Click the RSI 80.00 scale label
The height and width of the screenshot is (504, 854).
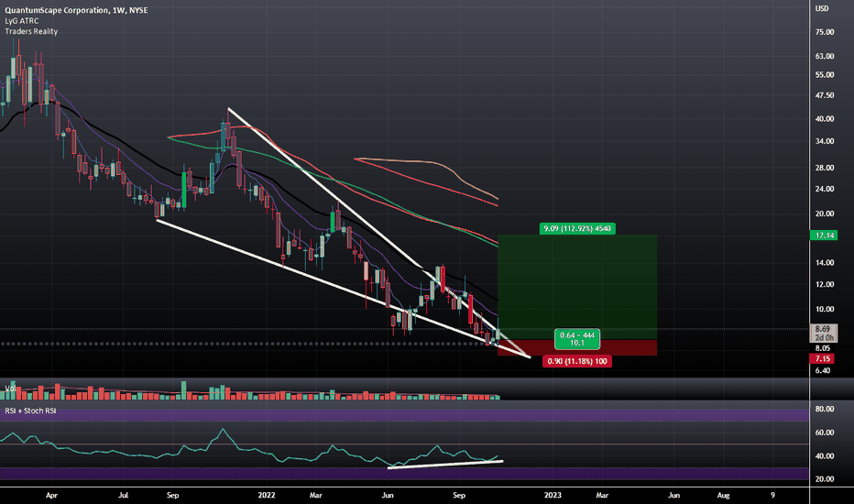click(x=825, y=409)
